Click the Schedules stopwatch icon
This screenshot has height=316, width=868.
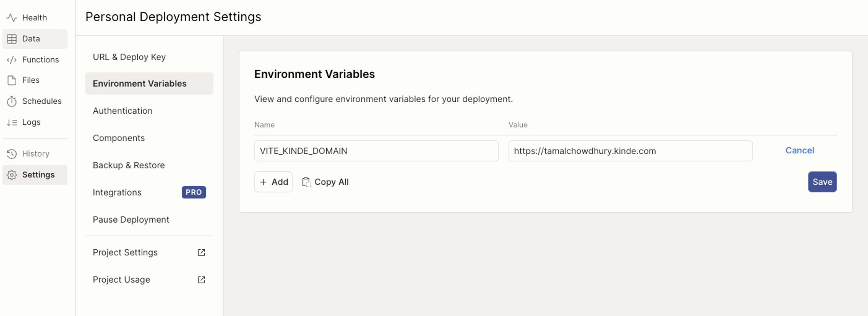(x=12, y=101)
